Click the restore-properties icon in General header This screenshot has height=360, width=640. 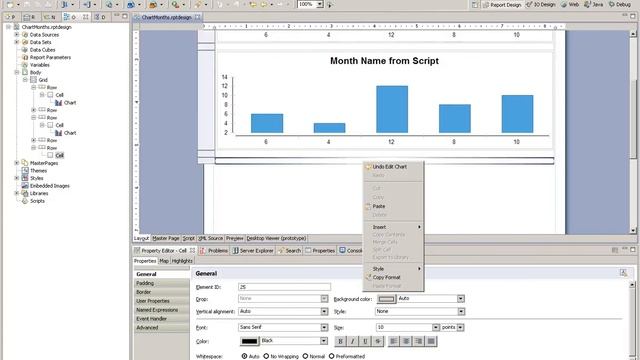pyautogui.click(x=623, y=273)
